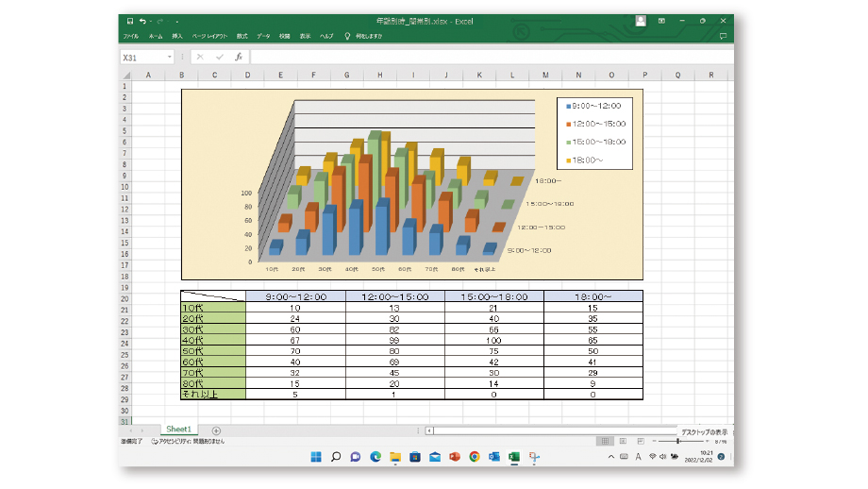
Task: Select the table header cell 12:00~15:00
Action: tap(395, 296)
